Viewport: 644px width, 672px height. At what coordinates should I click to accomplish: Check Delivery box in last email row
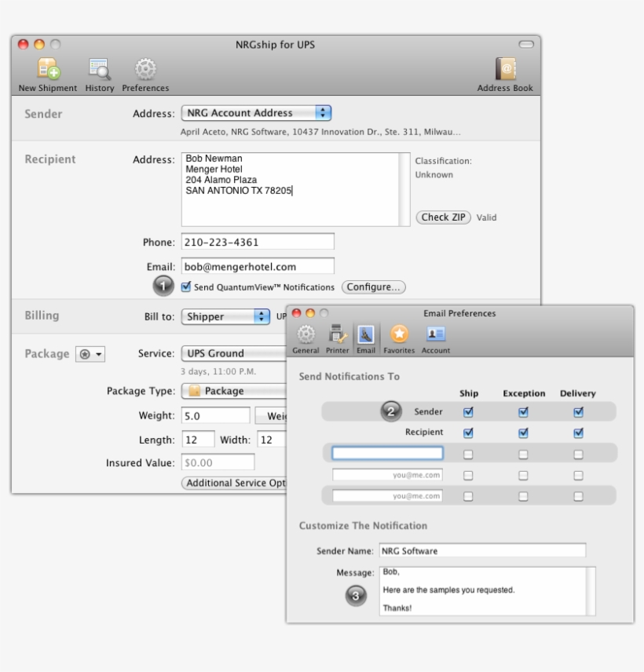pyautogui.click(x=578, y=496)
